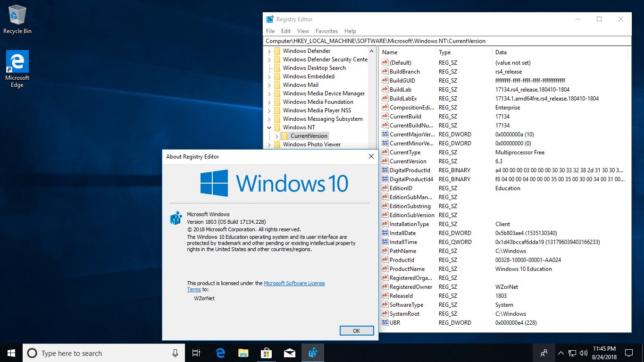The height and width of the screenshot is (362, 644).
Task: Open the Favorites menu
Action: pos(326,31)
